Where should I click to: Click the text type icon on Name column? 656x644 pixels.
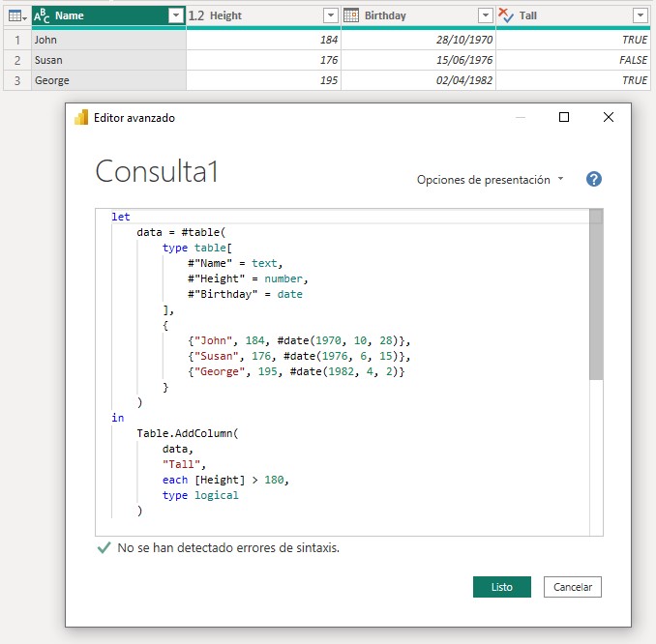pos(42,15)
